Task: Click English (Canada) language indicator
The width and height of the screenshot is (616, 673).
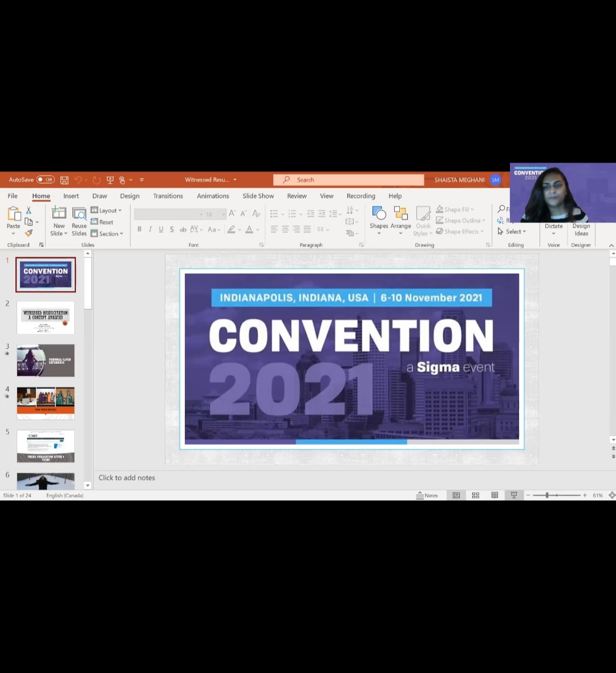Action: coord(65,495)
